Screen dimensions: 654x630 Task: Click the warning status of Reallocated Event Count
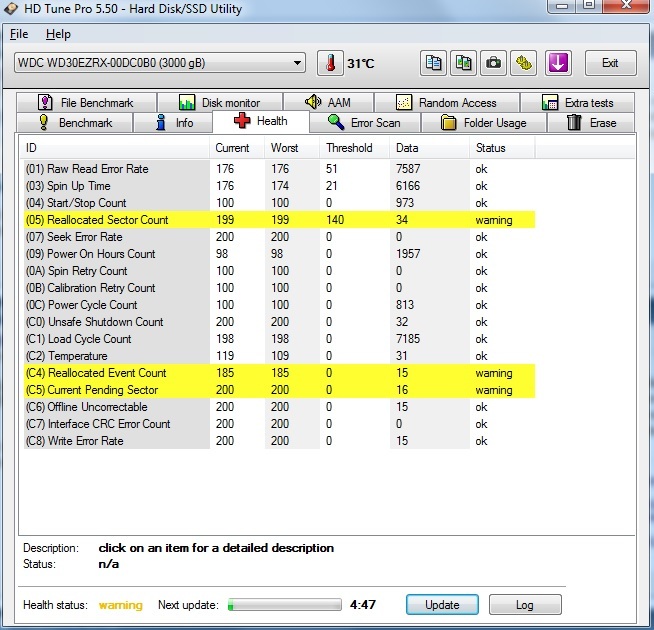pyautogui.click(x=494, y=373)
